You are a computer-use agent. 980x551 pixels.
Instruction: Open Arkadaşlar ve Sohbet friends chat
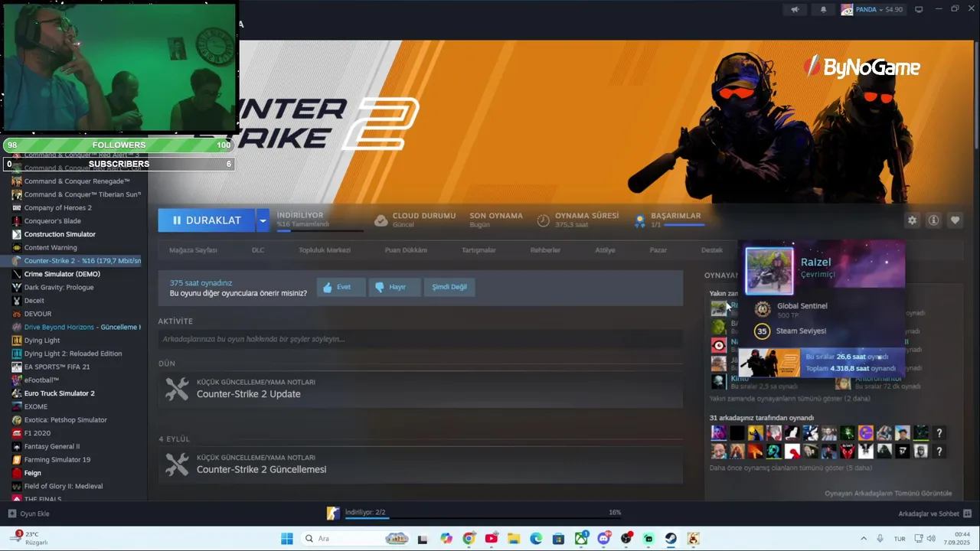(935, 514)
